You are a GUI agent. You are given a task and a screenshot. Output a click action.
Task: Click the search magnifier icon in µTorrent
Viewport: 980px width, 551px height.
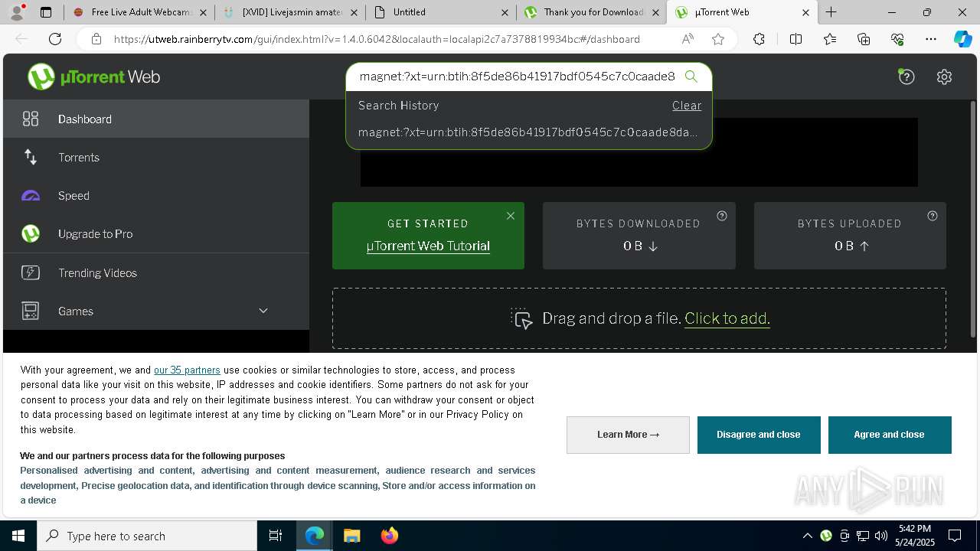691,77
